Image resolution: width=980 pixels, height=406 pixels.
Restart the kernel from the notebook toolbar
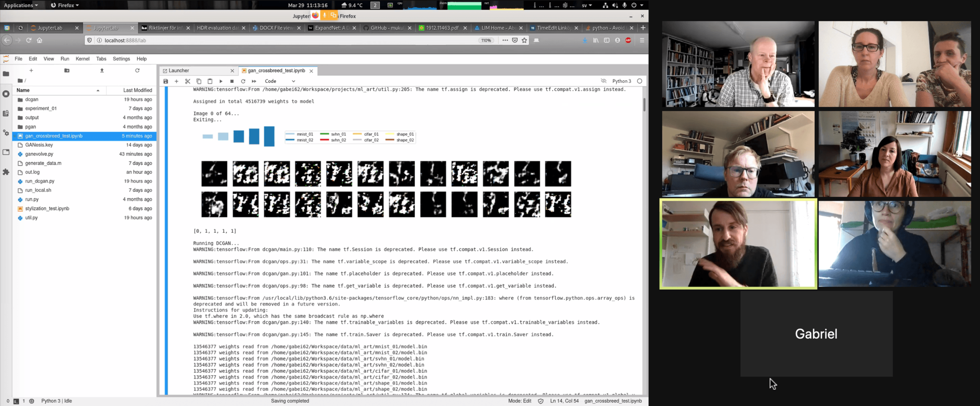(243, 81)
